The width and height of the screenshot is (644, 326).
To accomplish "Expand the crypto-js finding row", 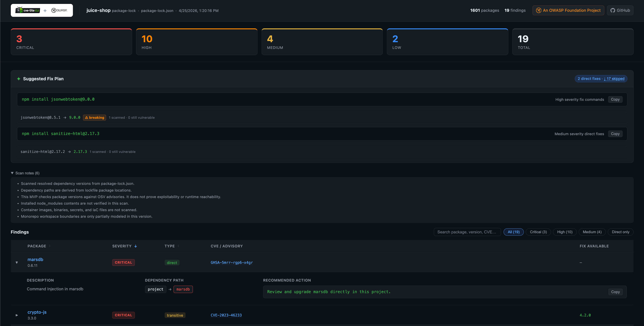I will [x=17, y=315].
